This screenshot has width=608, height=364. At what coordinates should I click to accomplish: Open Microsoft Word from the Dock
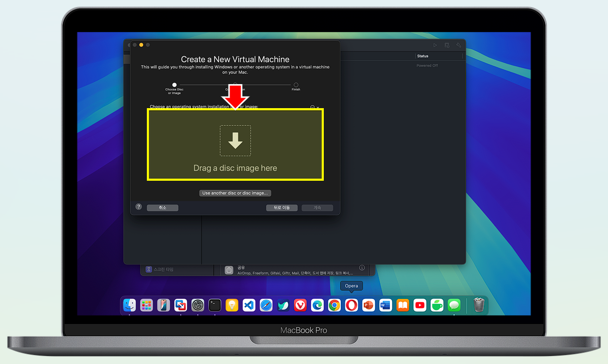pyautogui.click(x=385, y=305)
